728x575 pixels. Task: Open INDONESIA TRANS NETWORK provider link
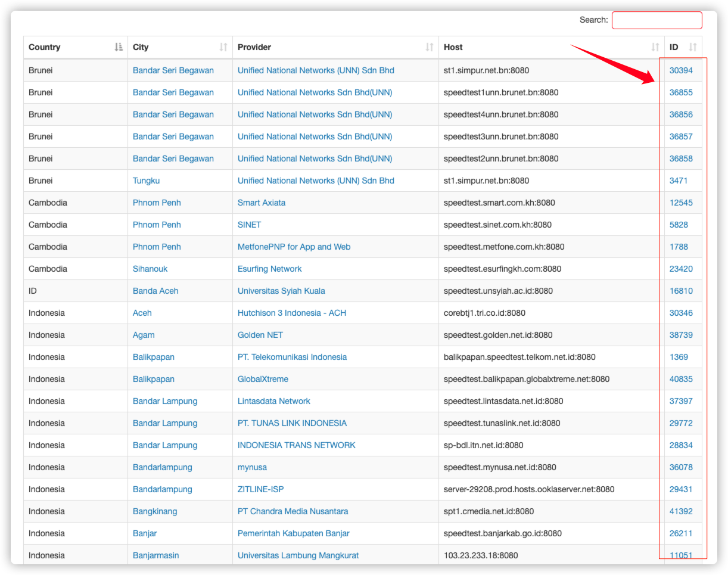point(297,445)
